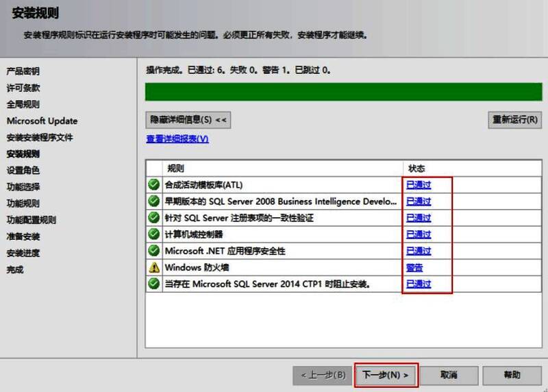Click the 取消 button
The image size is (548, 392).
pos(449,375)
